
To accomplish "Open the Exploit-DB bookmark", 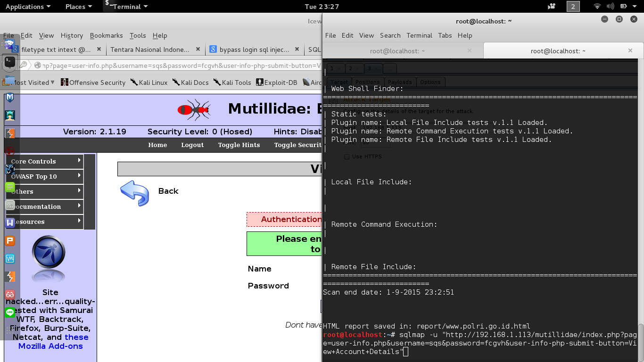I will click(277, 82).
